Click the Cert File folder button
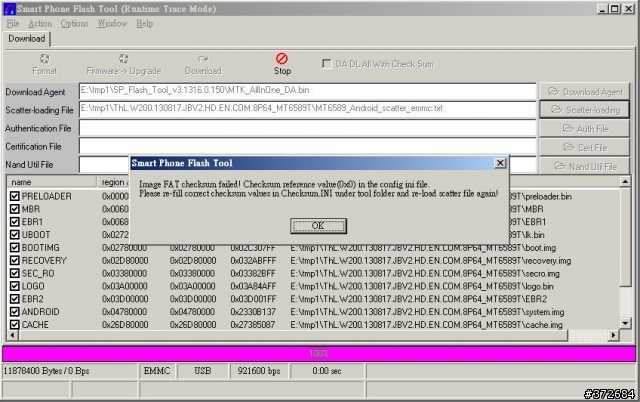 point(585,147)
